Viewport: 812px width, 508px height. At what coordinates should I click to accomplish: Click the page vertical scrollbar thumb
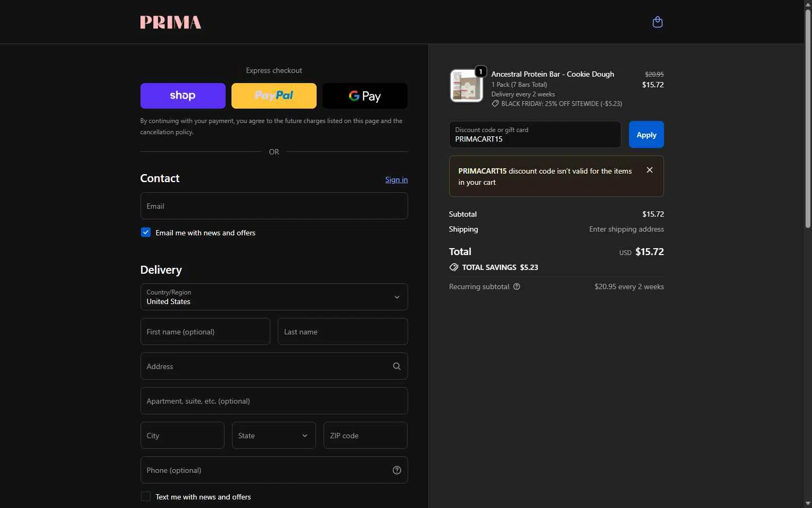pyautogui.click(x=808, y=119)
